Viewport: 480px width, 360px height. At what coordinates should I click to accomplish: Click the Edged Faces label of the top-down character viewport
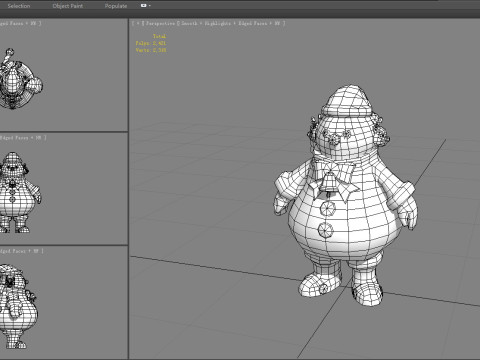coord(11,23)
